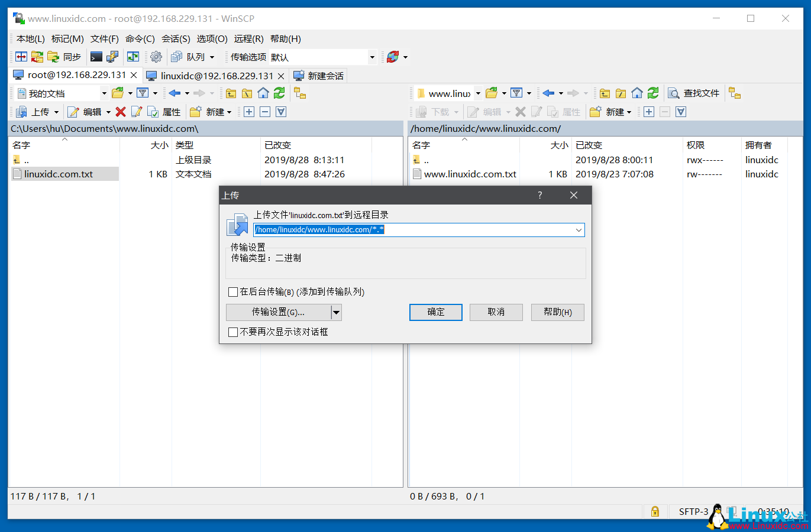Image resolution: width=811 pixels, height=532 pixels.
Task: Click local 新建 new button
Action: click(208, 112)
